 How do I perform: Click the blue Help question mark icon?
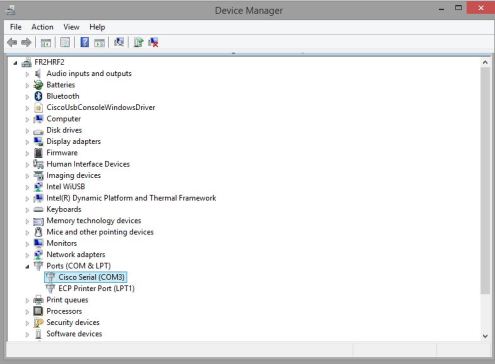[85, 42]
